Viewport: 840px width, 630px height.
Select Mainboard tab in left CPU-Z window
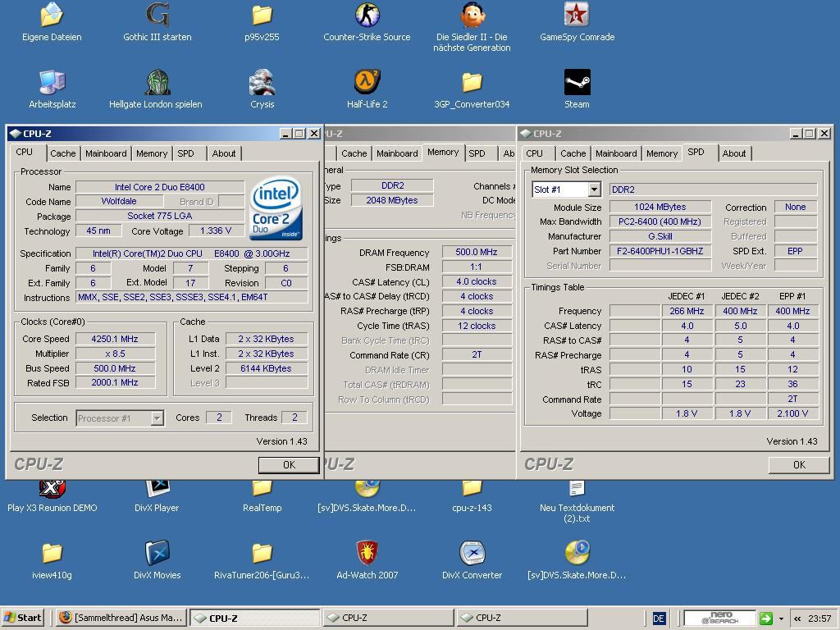(106, 153)
